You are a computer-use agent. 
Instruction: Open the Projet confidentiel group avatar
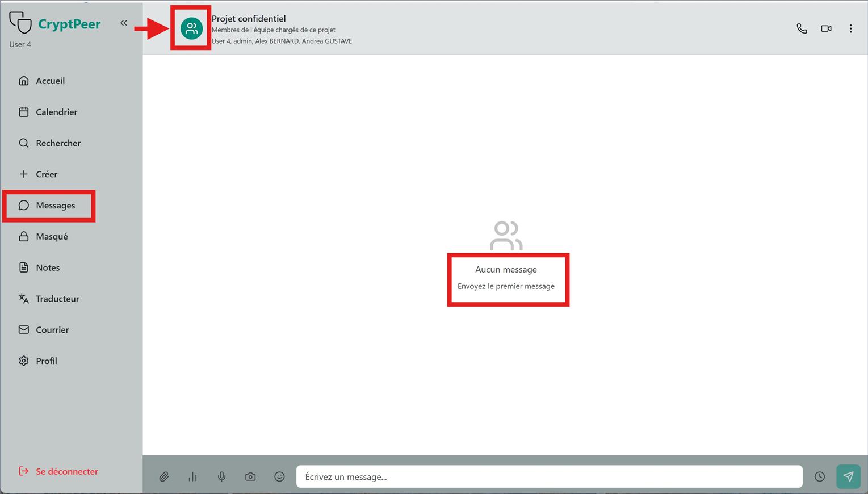coord(191,28)
